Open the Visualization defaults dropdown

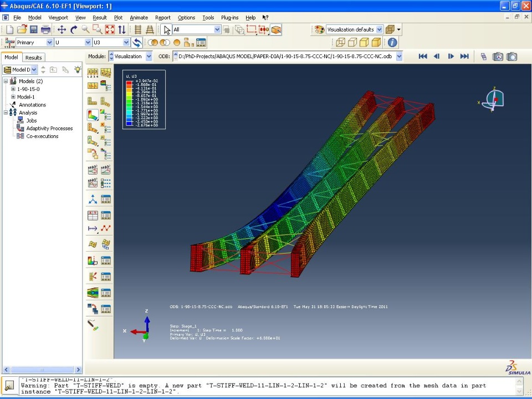click(380, 29)
